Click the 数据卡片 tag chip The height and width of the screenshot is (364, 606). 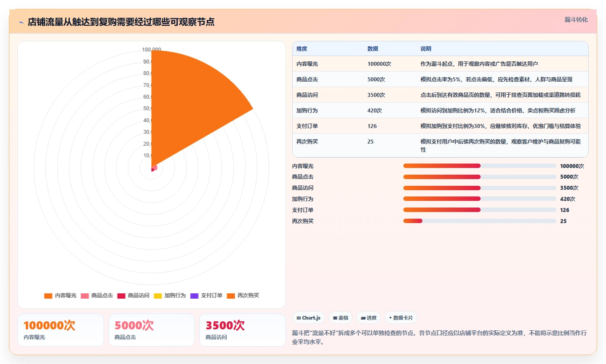point(401,318)
